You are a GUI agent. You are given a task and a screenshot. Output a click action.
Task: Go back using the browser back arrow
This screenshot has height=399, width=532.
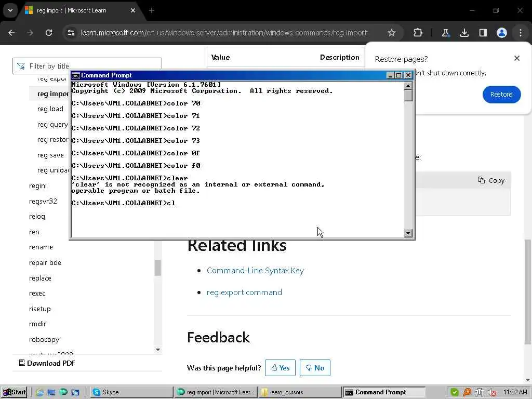[11, 33]
